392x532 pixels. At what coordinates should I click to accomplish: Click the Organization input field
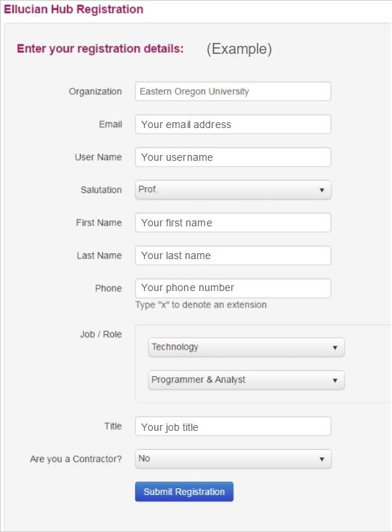point(233,91)
